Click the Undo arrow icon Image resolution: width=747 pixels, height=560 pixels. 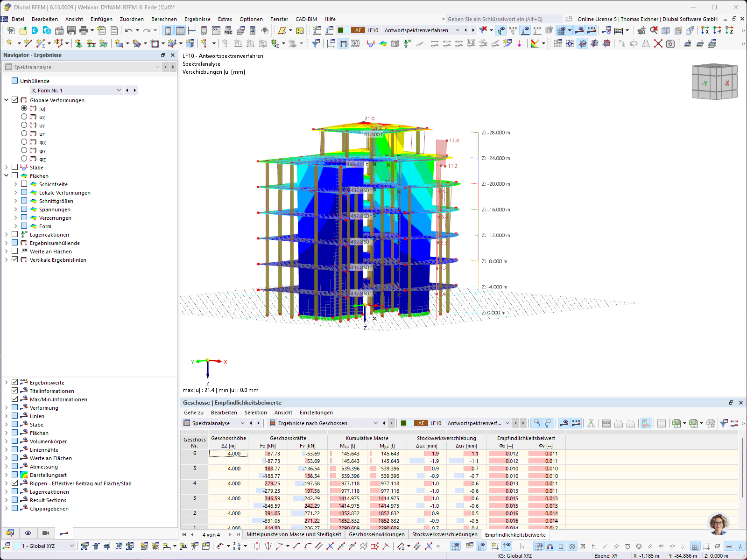coord(128,30)
